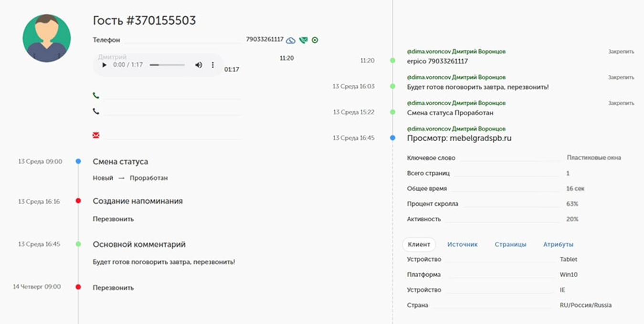Mute the call recording volume
Image resolution: width=644 pixels, height=324 pixels.
click(x=199, y=65)
